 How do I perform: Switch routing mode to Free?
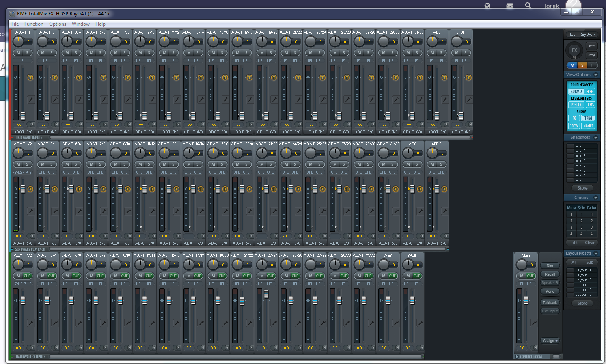pos(590,92)
